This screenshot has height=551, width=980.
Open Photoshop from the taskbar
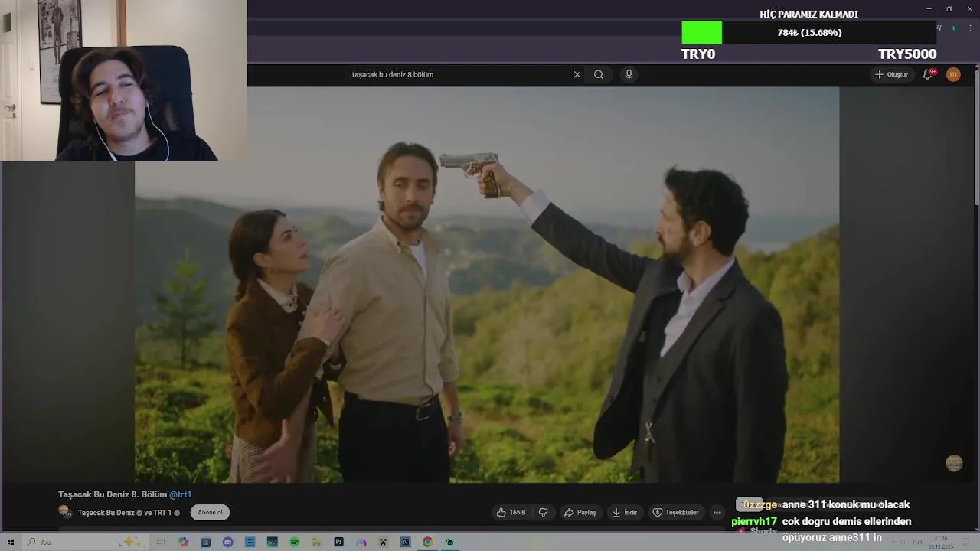click(x=338, y=542)
